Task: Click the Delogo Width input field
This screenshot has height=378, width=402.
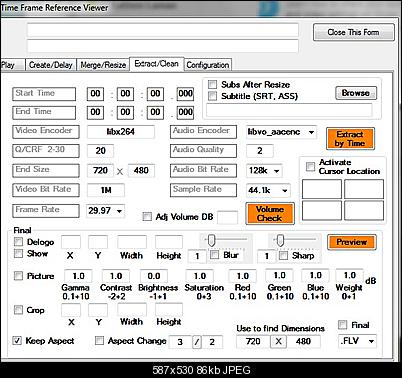Action: click(x=132, y=242)
